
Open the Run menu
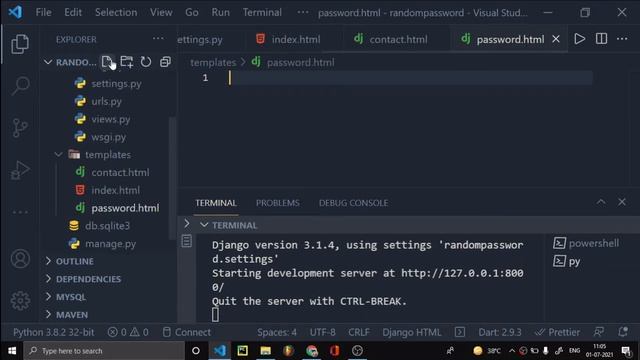(220, 12)
